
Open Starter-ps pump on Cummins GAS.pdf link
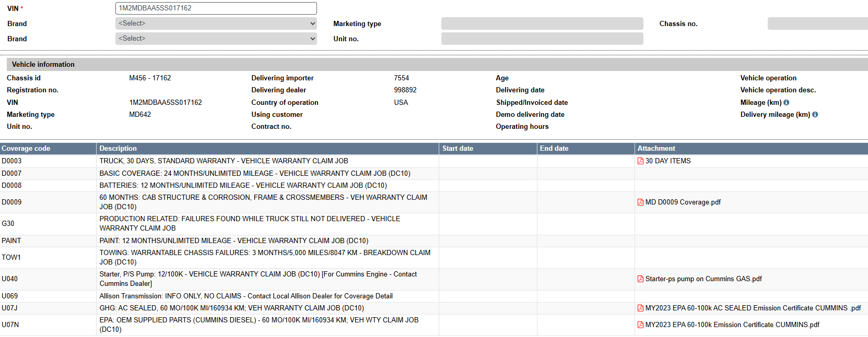click(703, 279)
